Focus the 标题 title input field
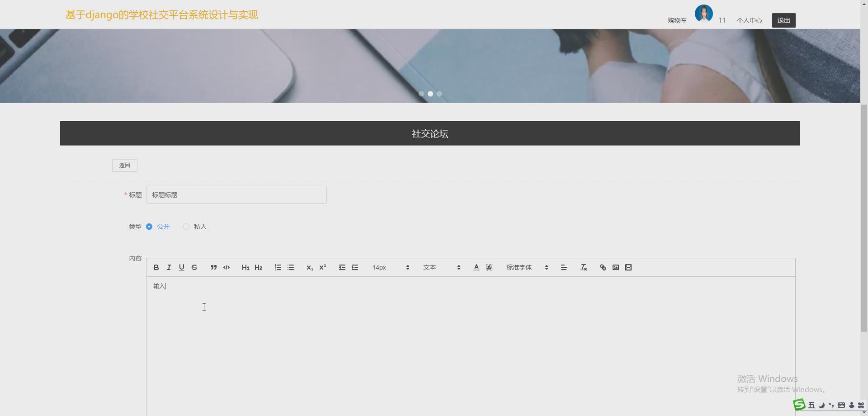The height and width of the screenshot is (416, 868). 236,195
